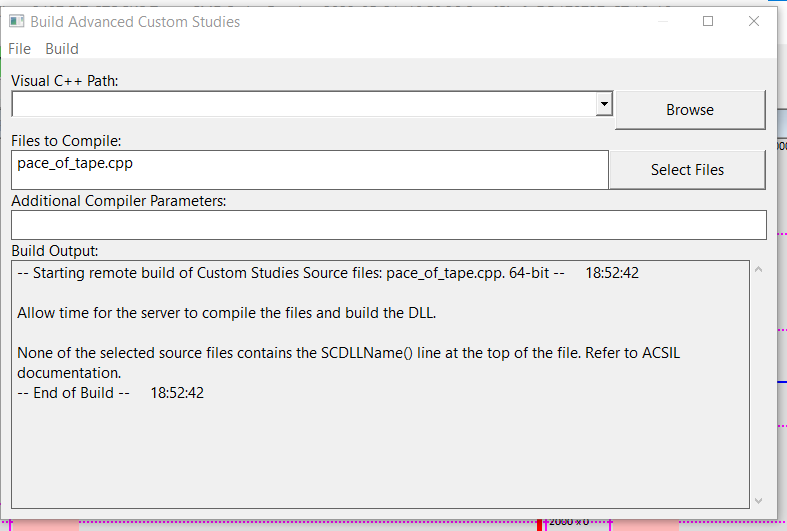
Task: Click the "Additional Compiler Parameters:" label
Action: point(119,201)
